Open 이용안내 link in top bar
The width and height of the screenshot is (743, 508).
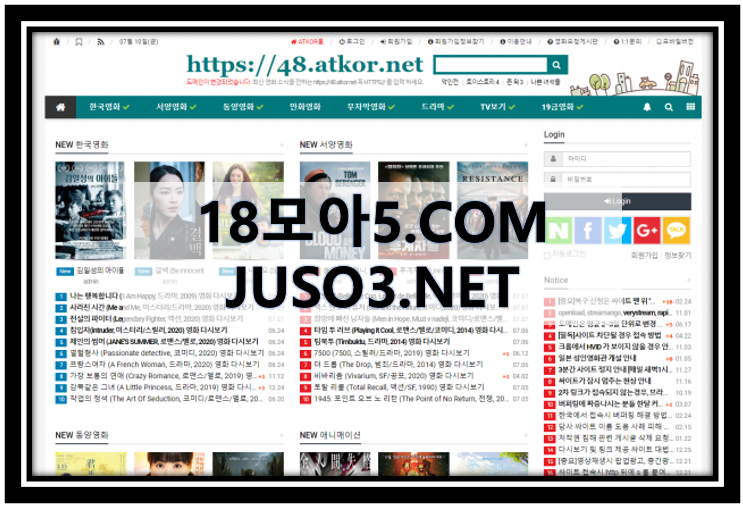click(x=516, y=42)
